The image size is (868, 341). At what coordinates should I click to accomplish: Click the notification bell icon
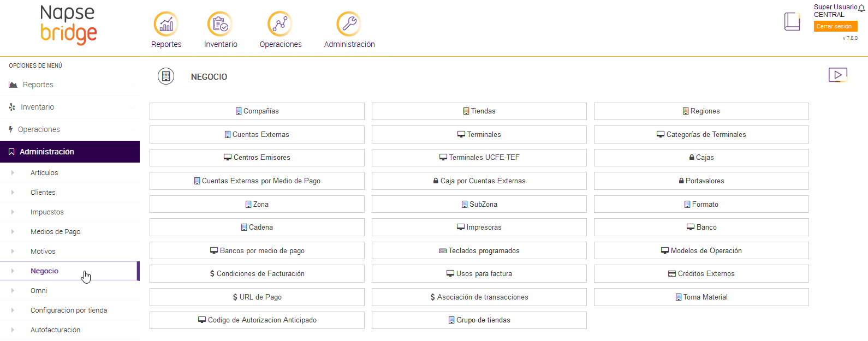pyautogui.click(x=861, y=8)
